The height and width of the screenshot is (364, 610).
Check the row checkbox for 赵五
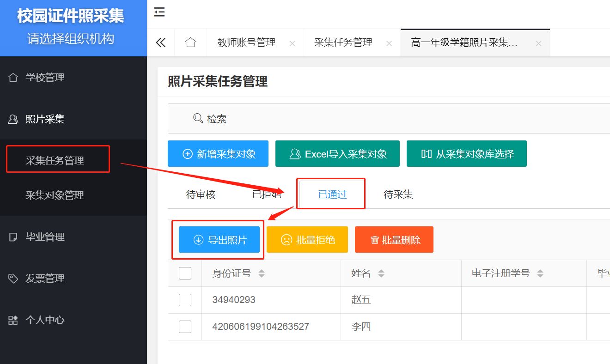pyautogui.click(x=185, y=300)
